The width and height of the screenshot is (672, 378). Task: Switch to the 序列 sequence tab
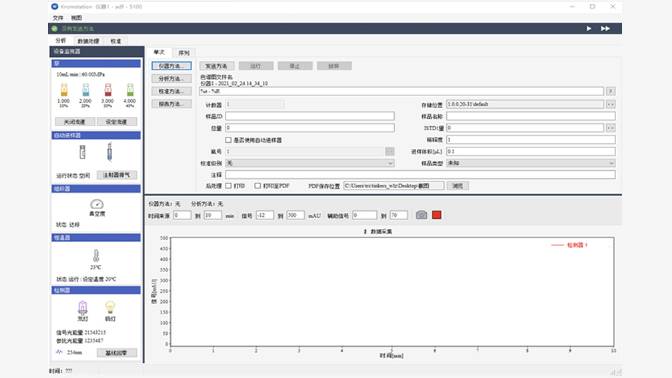[184, 53]
